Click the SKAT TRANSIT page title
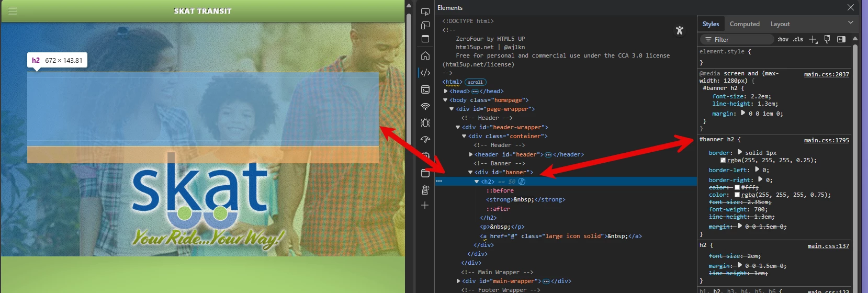 pos(202,11)
